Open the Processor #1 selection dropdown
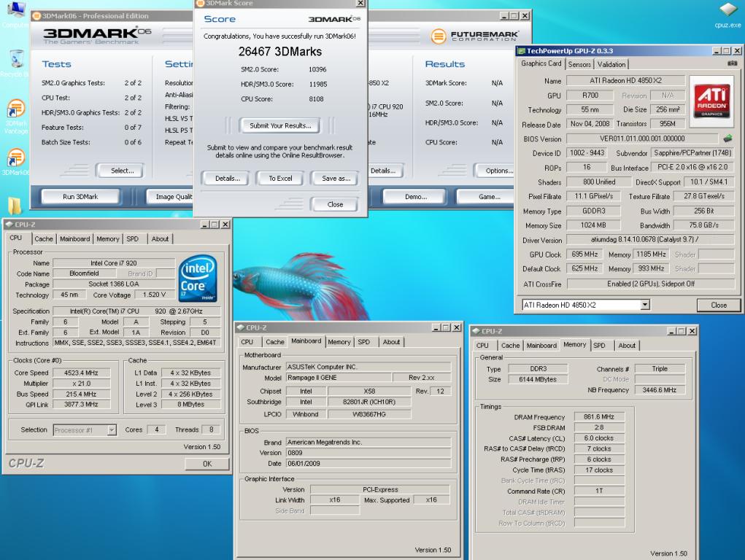 [x=111, y=430]
